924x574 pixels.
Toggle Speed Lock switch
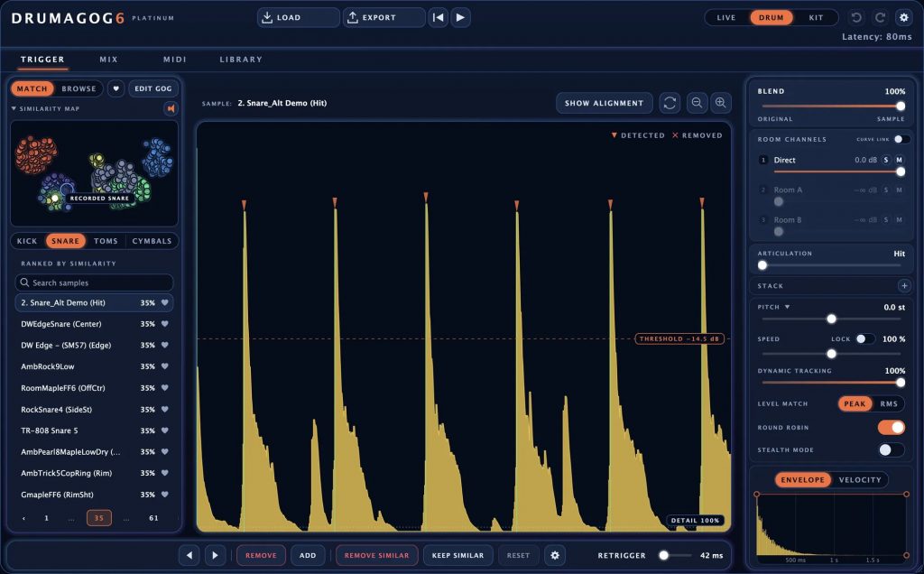click(x=865, y=338)
